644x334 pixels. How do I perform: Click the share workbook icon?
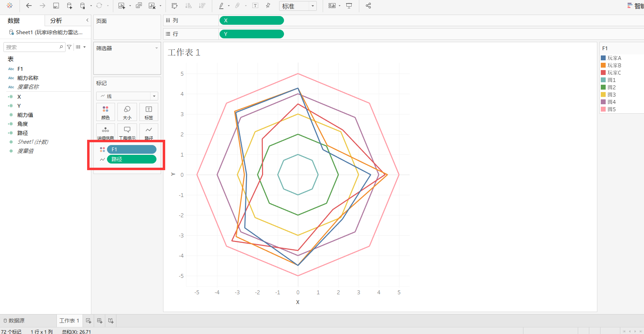tap(368, 6)
